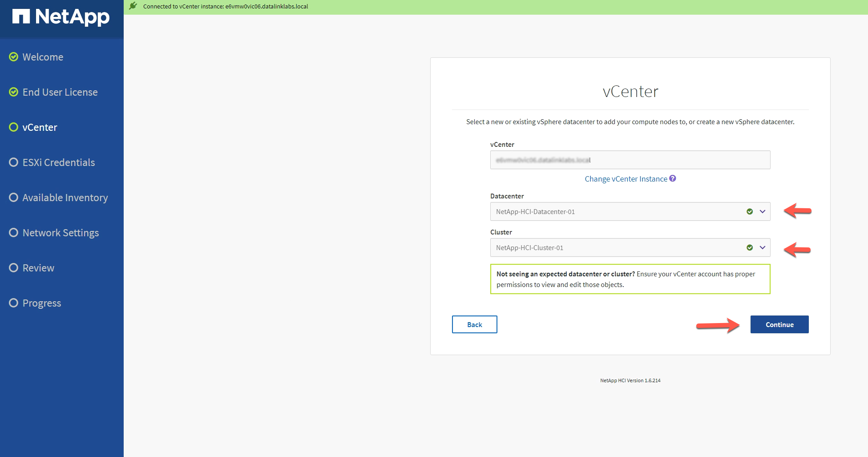Expand the Cluster dropdown chevron
The height and width of the screenshot is (457, 868).
click(x=763, y=248)
